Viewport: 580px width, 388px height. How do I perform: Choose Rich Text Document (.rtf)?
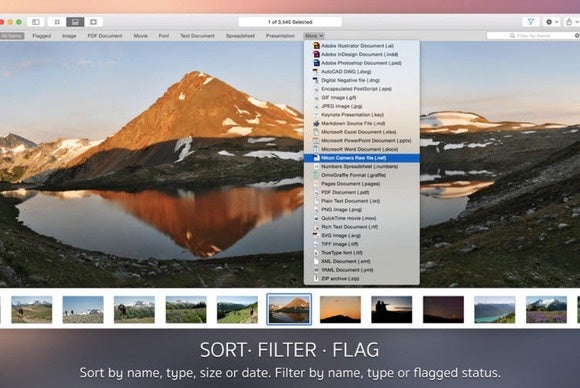pyautogui.click(x=362, y=227)
